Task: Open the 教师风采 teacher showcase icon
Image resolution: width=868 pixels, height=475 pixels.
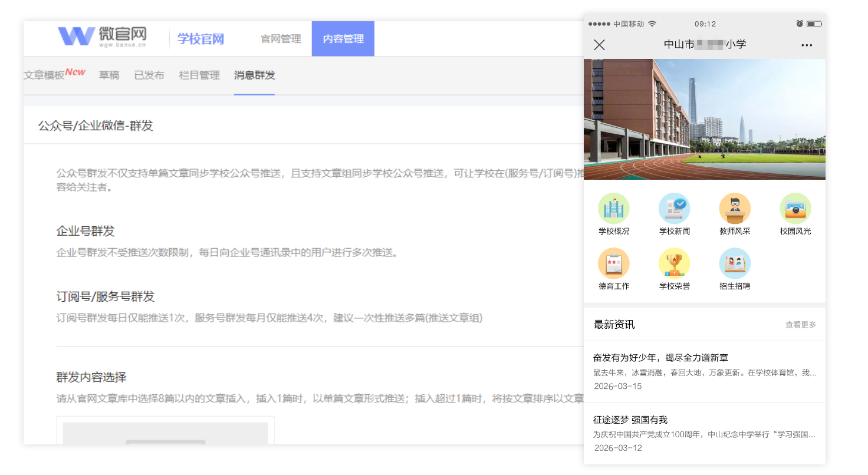Action: pos(735,209)
